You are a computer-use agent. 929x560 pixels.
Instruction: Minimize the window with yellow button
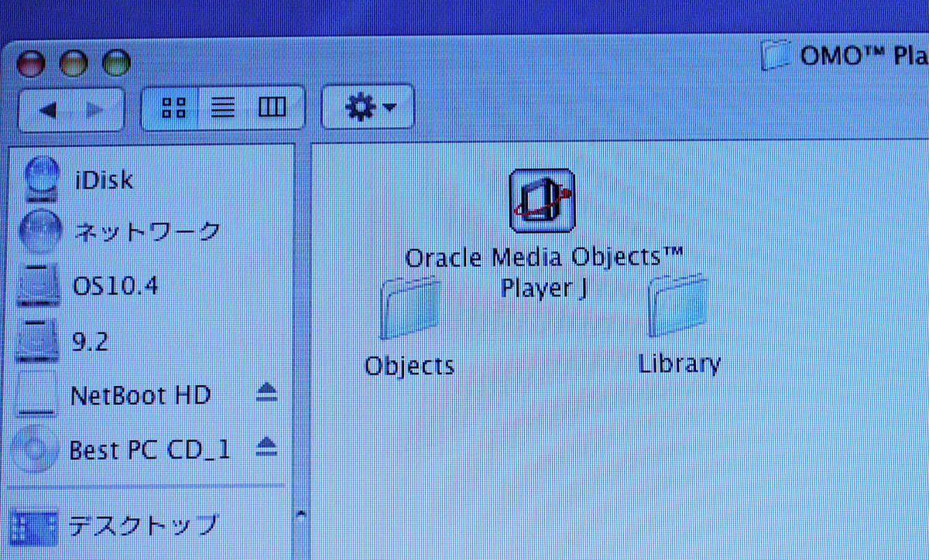coord(74,62)
